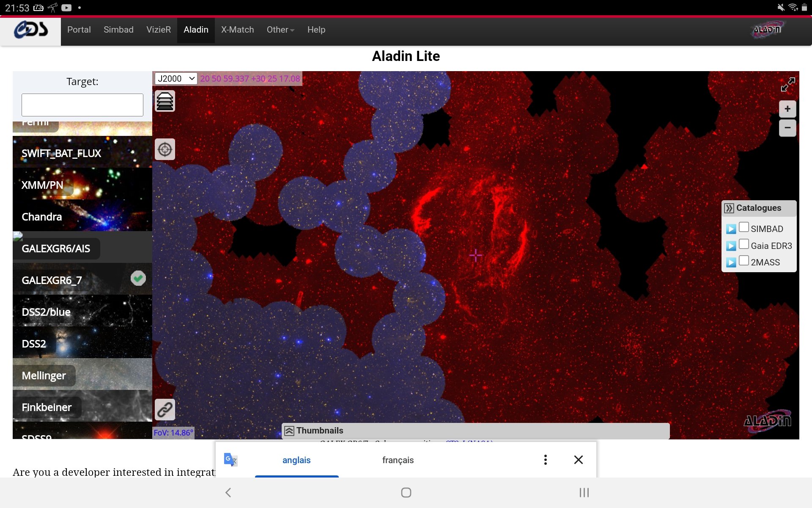Screen dimensions: 812x508
Task: Go to the X-Match menu item
Action: [237, 30]
